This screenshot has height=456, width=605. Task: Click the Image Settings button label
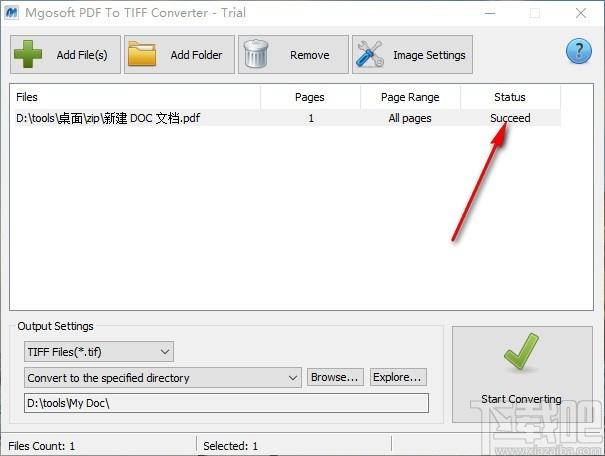[429, 55]
